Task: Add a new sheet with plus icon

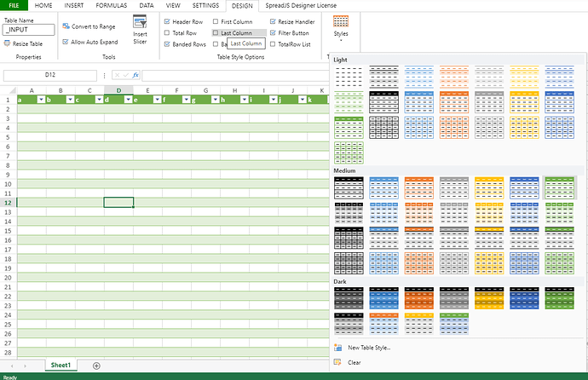Action: click(x=96, y=366)
